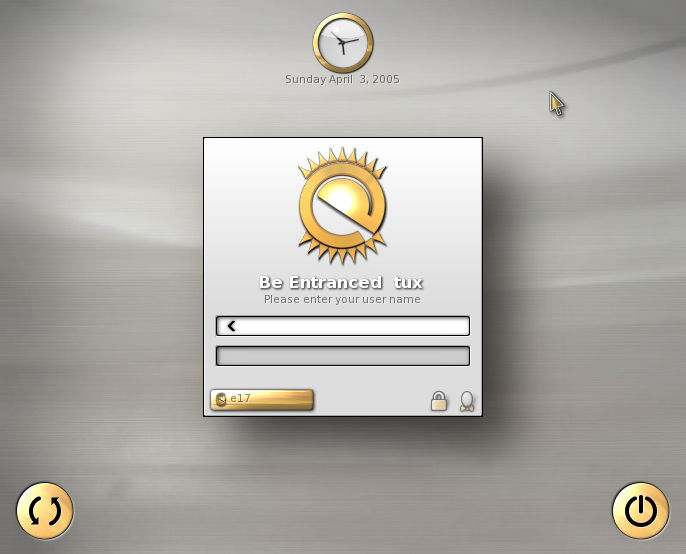This screenshot has width=686, height=554.
Task: Focus the user name input field
Action: (x=343, y=326)
